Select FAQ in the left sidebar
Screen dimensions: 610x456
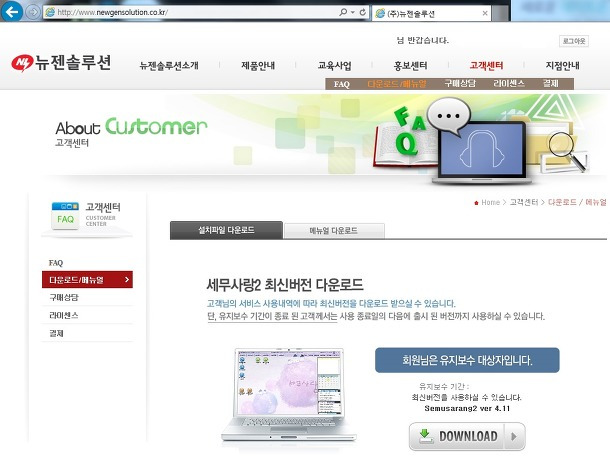tap(56, 263)
